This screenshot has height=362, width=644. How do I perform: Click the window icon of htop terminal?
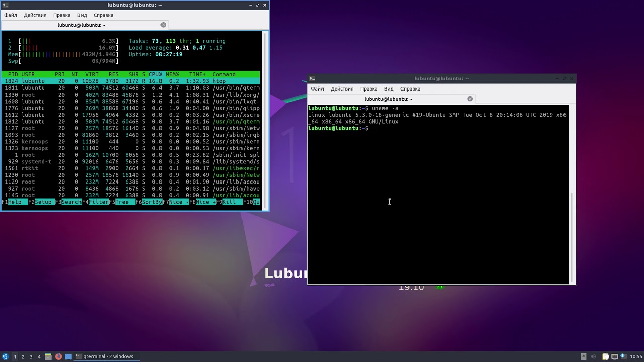click(x=5, y=5)
